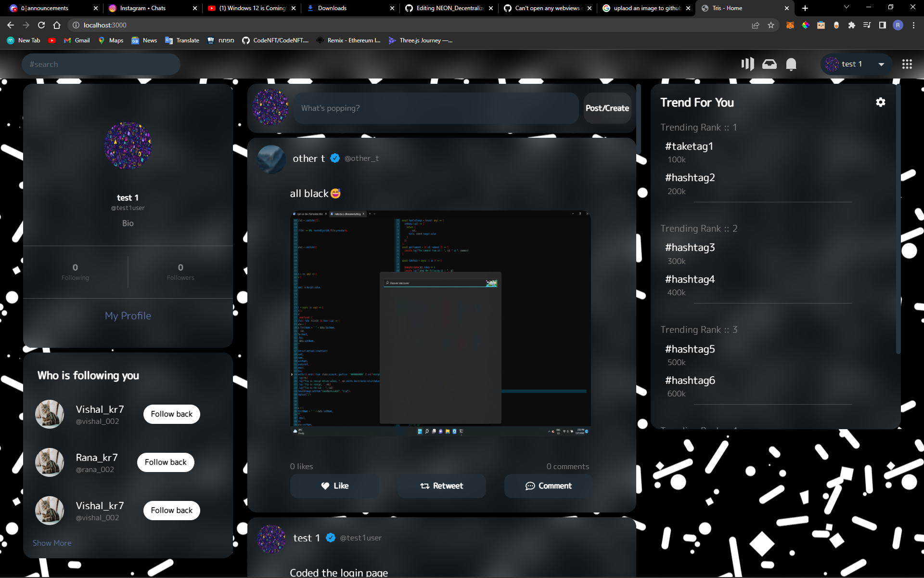Open notifications via the bell icon
This screenshot has height=578, width=924.
[x=791, y=64]
